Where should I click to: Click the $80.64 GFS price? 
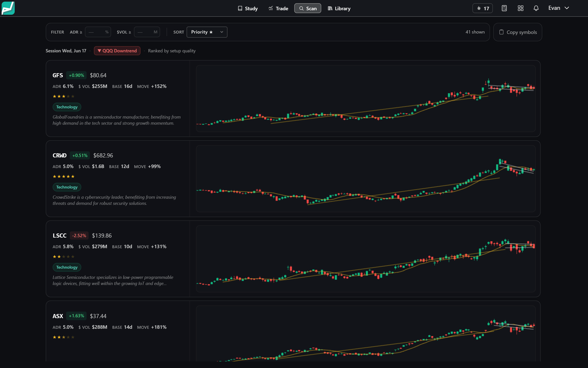(98, 75)
